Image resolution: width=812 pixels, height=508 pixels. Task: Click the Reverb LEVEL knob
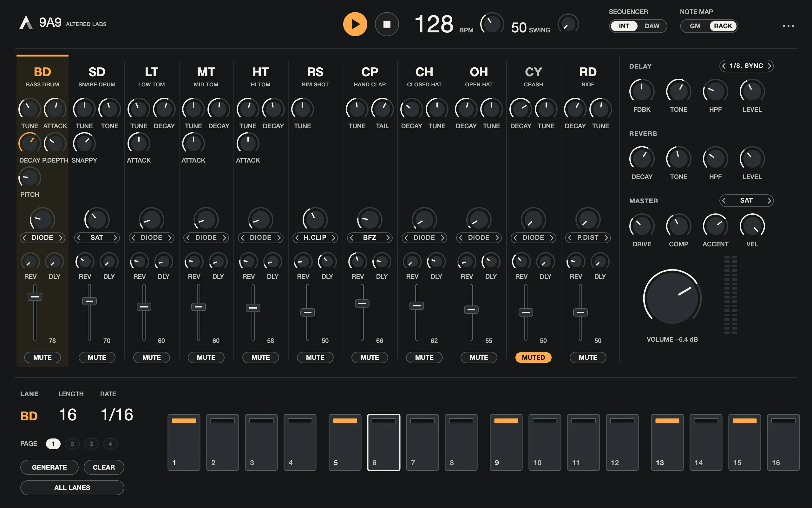click(x=752, y=158)
